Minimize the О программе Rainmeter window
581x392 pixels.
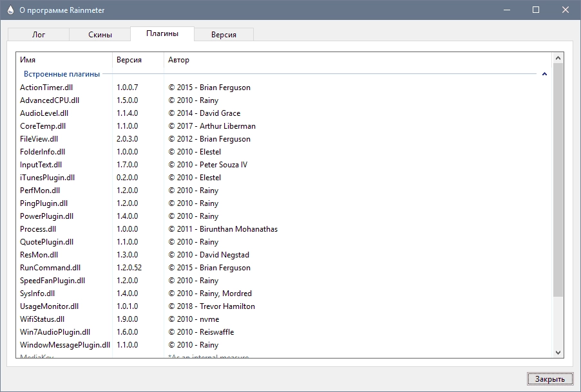[x=507, y=10]
